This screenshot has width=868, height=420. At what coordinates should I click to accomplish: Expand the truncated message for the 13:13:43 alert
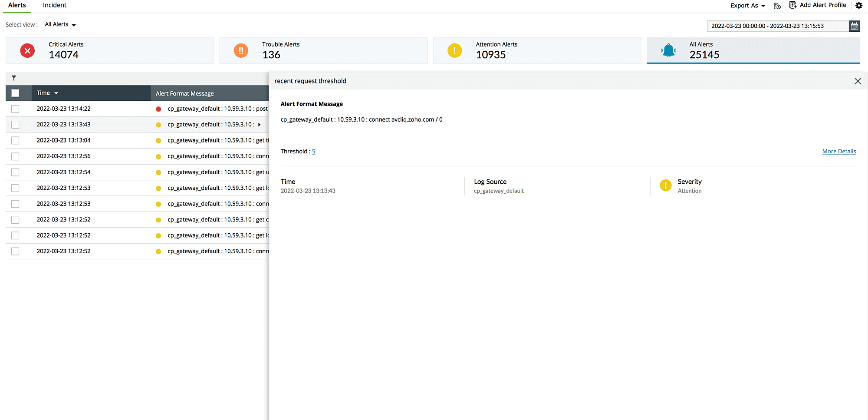click(259, 124)
